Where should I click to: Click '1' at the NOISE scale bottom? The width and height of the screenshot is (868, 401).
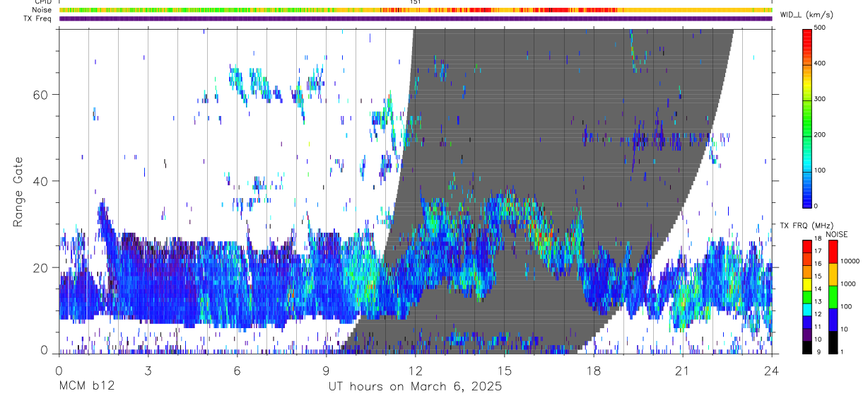click(842, 351)
